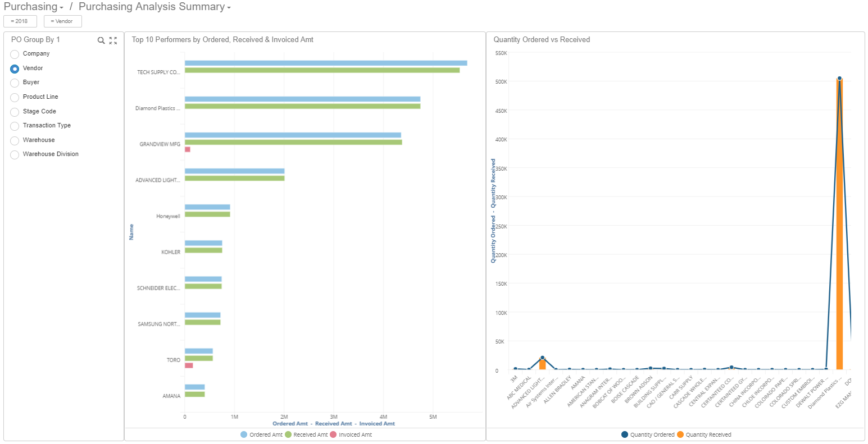Click the Diamond Plastics spike data point
The width and height of the screenshot is (868, 444).
coord(839,78)
